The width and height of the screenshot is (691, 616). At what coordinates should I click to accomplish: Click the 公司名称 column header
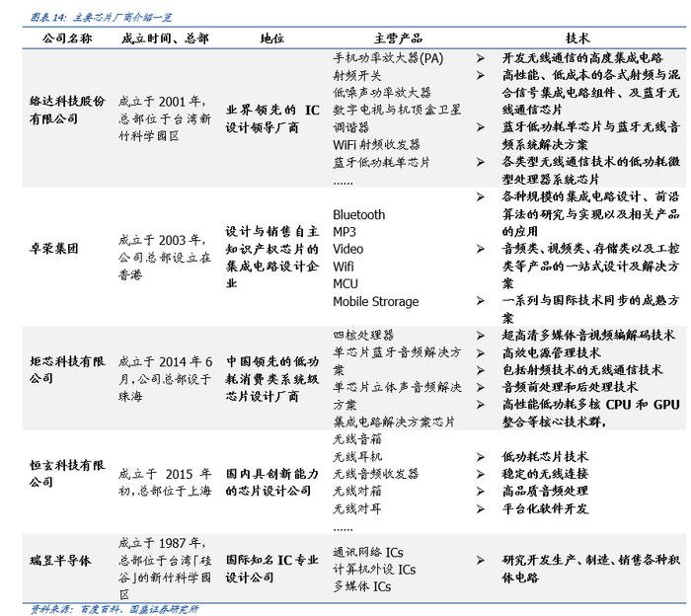click(x=67, y=38)
